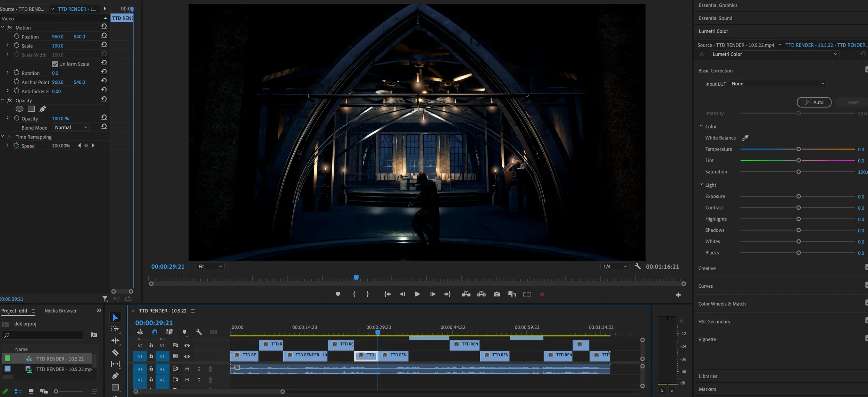Open the button editor plus icon
Viewport: 868px width, 397px height.
[x=678, y=295]
